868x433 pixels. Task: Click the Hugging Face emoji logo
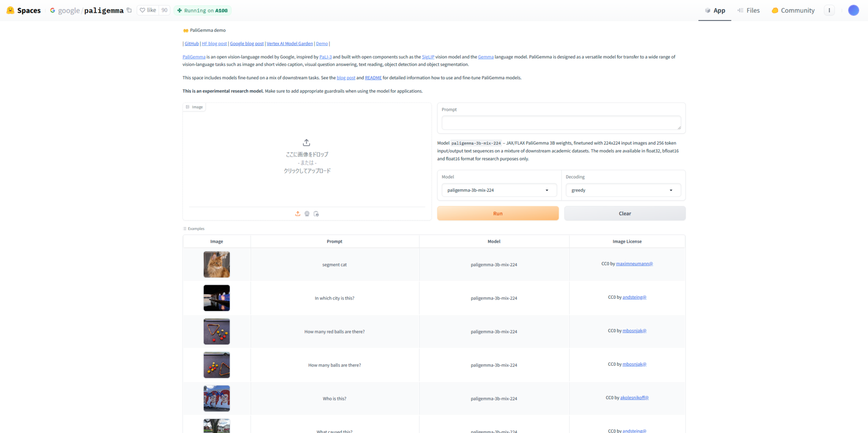pyautogui.click(x=10, y=10)
